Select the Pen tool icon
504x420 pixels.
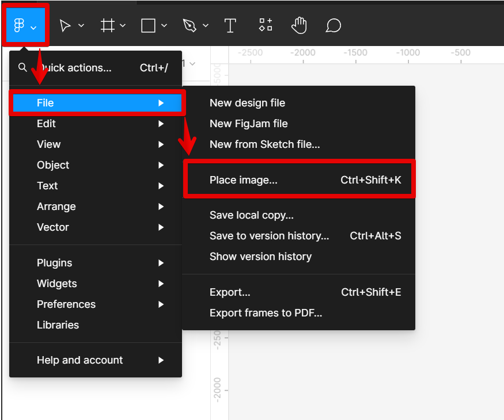[x=190, y=26]
